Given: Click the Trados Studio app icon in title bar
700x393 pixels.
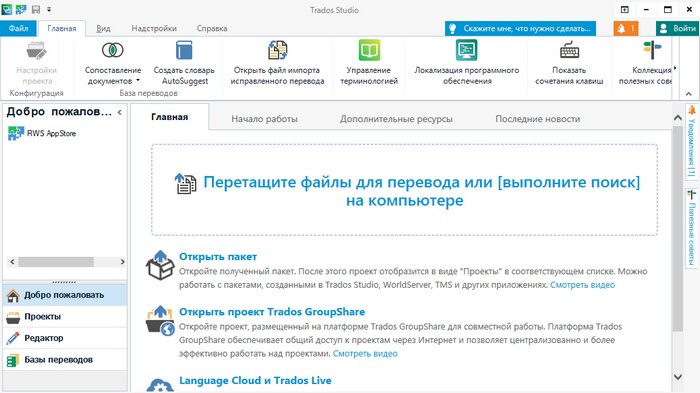Looking at the screenshot, I should (x=7, y=9).
